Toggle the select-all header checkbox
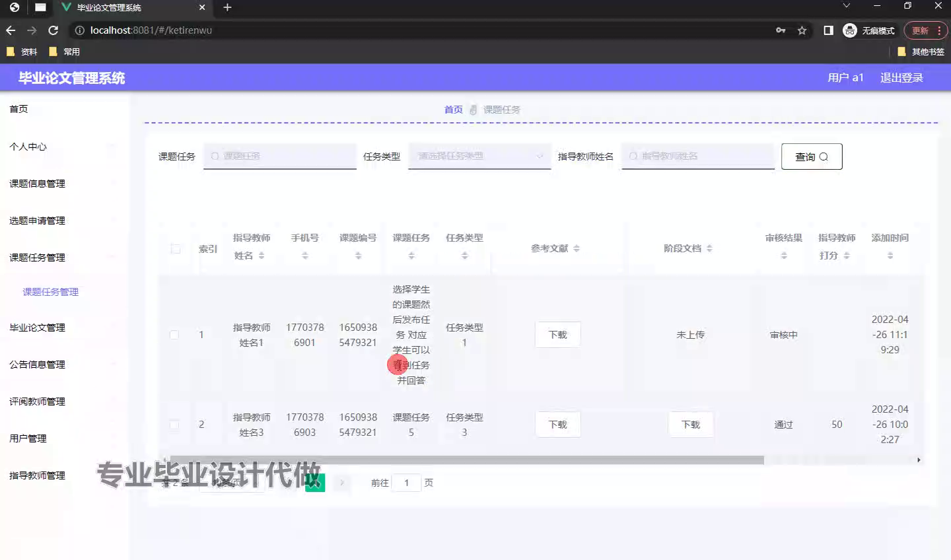The width and height of the screenshot is (951, 560). click(175, 249)
